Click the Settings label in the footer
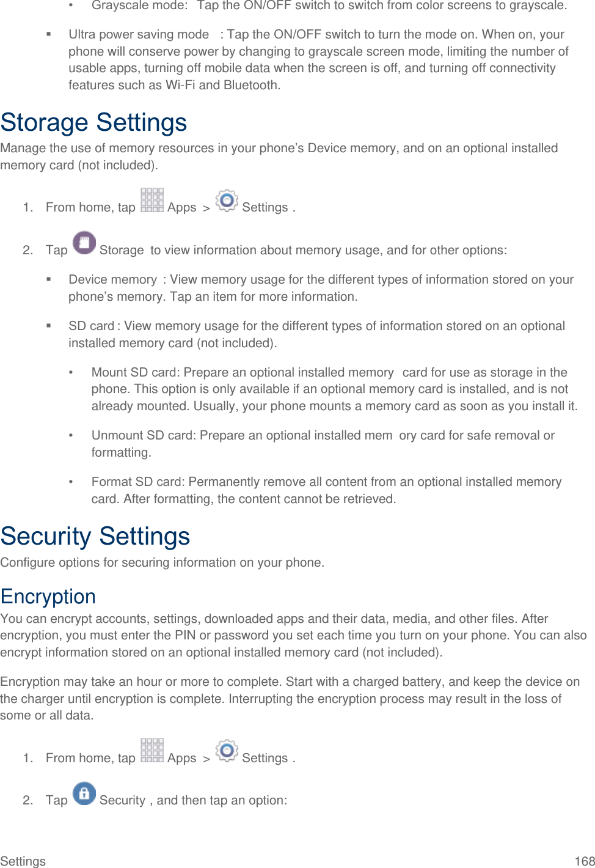The height and width of the screenshot is (868, 595). coord(23,861)
